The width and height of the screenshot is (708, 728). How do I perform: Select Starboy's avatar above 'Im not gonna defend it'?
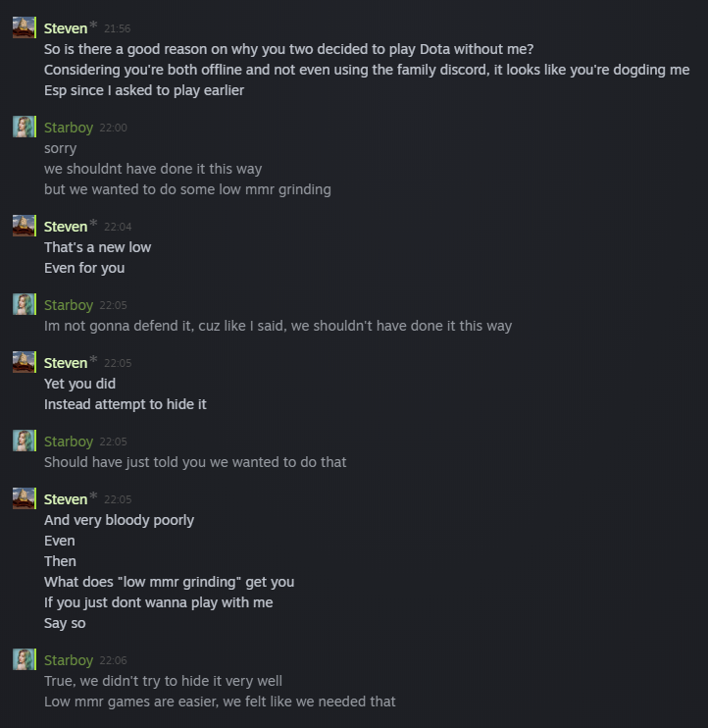[x=25, y=304]
